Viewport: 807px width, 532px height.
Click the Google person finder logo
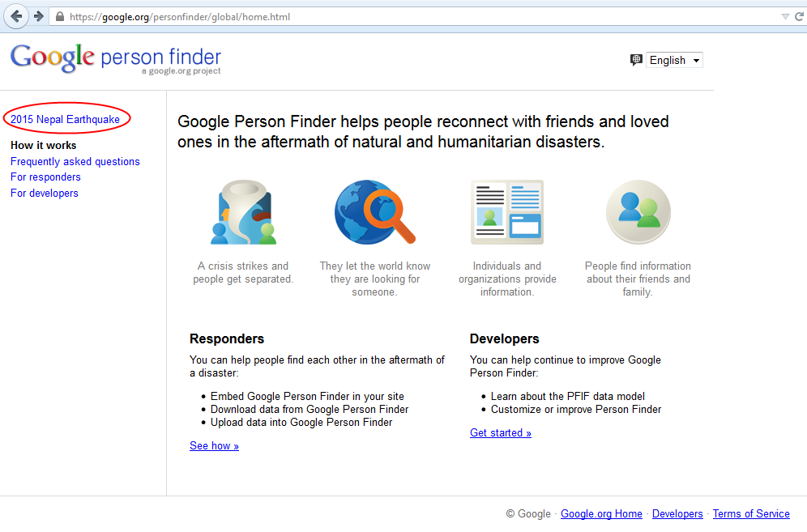(116, 59)
